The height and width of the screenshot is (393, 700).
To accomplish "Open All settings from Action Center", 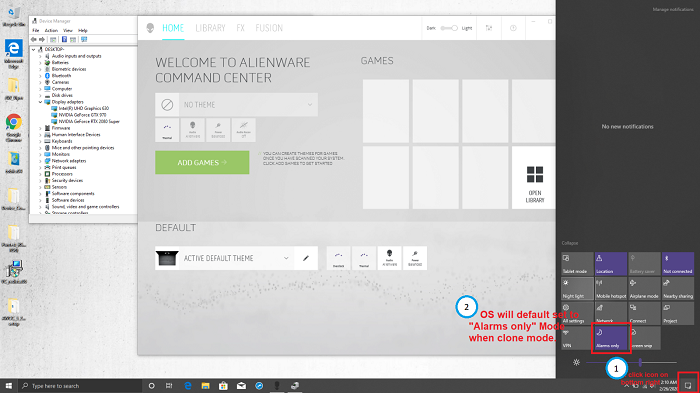I will click(x=577, y=313).
